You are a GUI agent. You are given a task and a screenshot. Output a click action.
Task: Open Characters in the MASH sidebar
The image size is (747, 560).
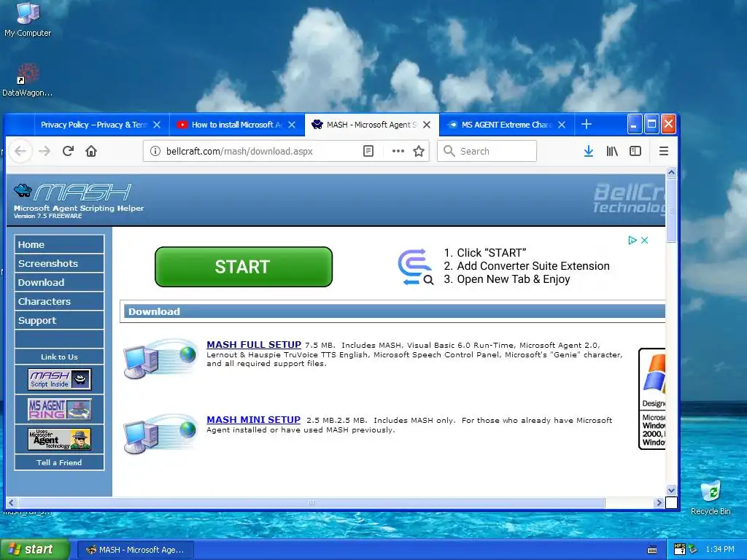(x=59, y=301)
